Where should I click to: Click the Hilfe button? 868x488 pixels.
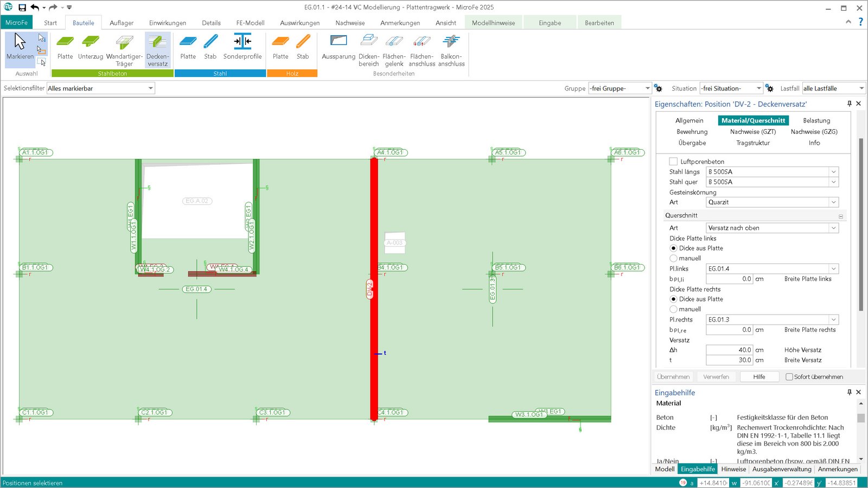point(759,376)
